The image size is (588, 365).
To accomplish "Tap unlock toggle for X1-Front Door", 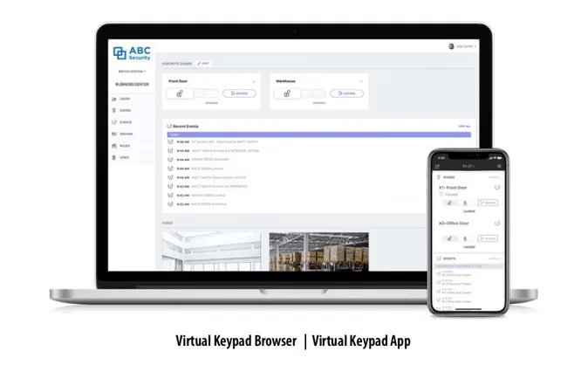I will [449, 203].
